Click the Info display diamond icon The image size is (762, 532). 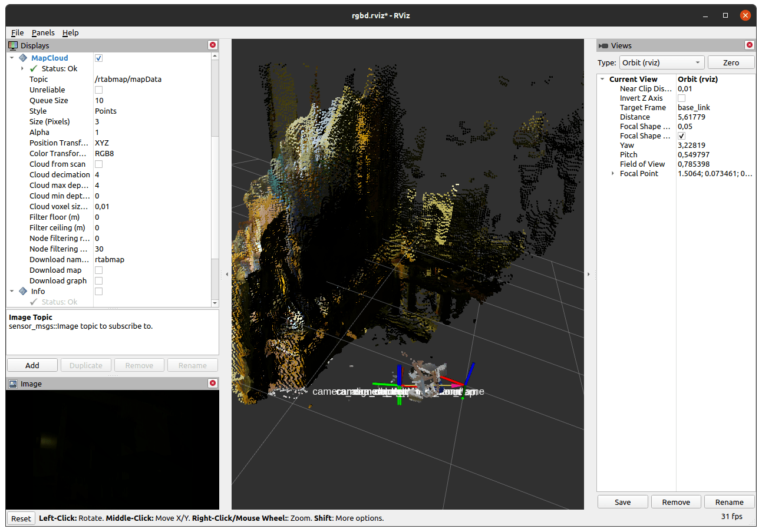23,291
